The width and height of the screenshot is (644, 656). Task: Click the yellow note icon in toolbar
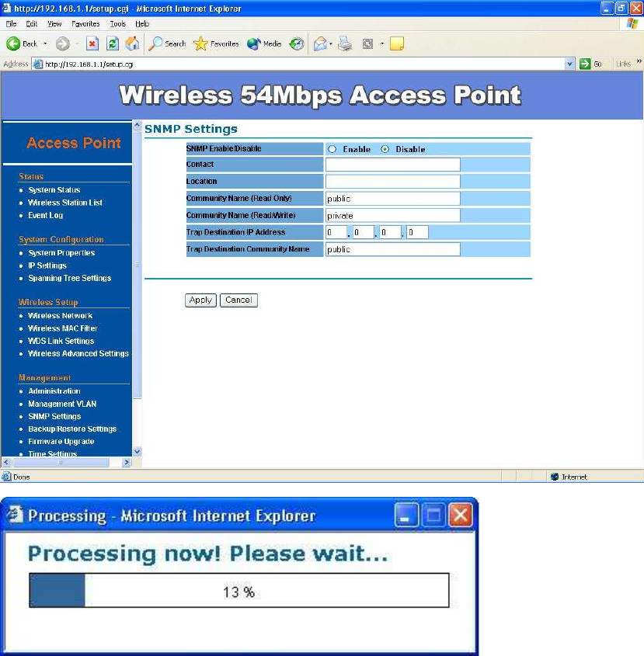(396, 43)
